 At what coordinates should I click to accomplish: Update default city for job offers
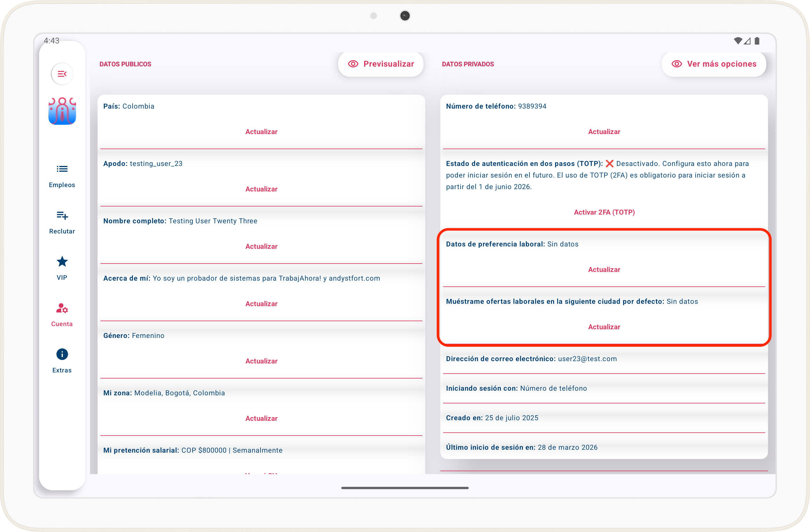click(604, 327)
